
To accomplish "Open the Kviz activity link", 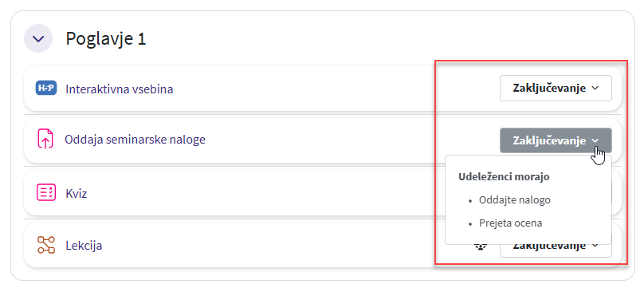I will click(x=77, y=193).
